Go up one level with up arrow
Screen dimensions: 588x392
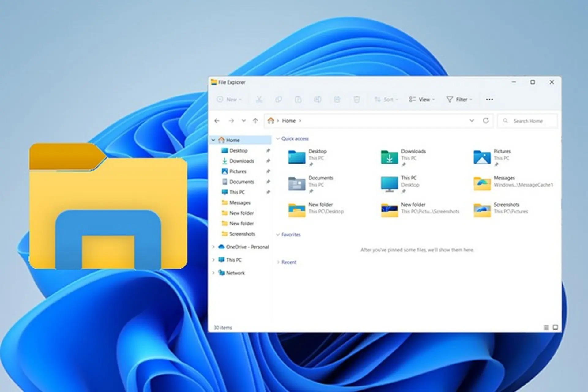(255, 121)
